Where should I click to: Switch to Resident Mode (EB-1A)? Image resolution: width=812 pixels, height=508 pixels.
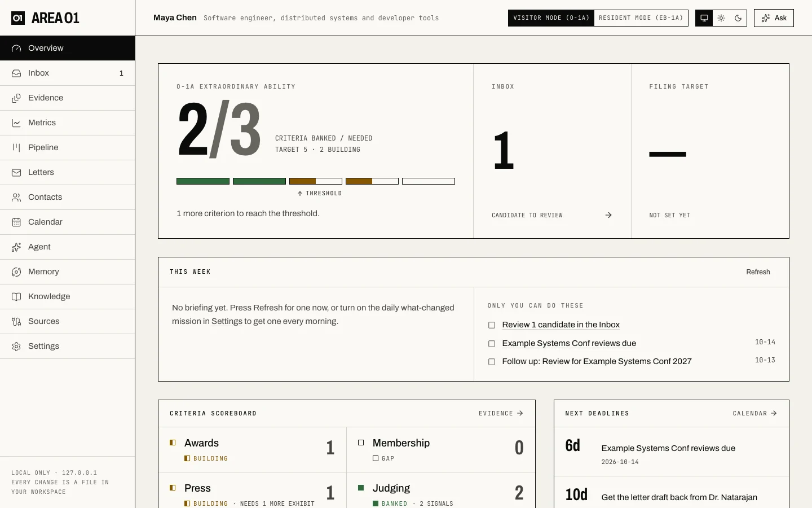641,18
